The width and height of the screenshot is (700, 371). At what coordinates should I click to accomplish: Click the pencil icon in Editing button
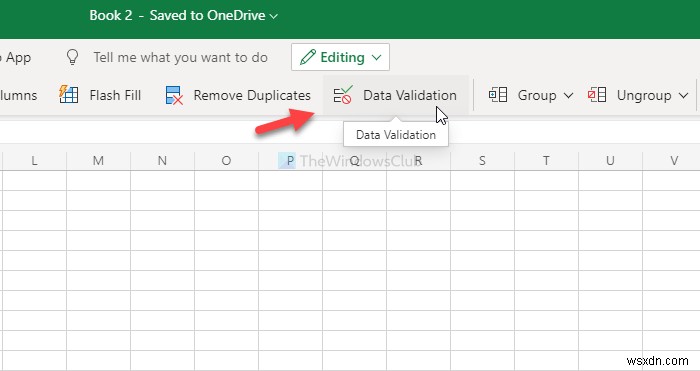tap(308, 57)
